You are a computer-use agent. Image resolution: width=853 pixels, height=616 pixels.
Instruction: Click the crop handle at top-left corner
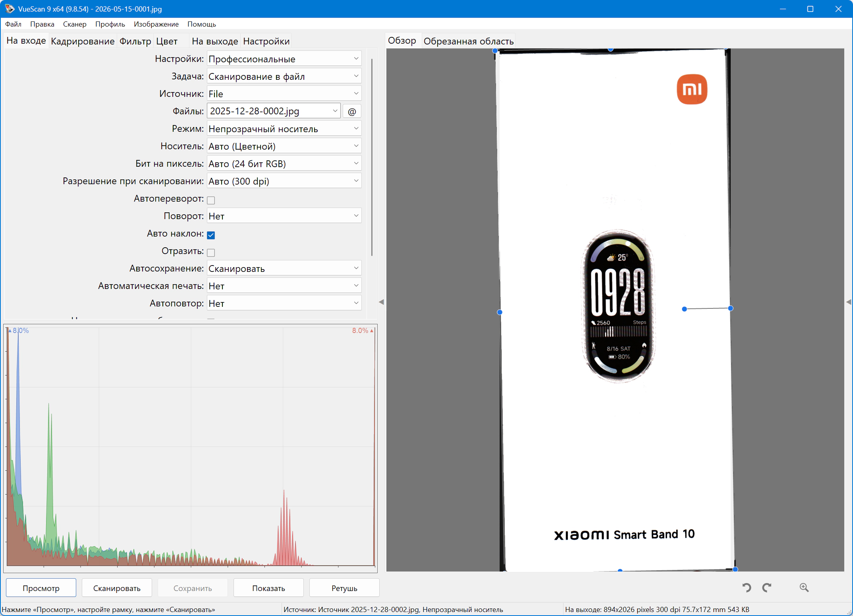tap(495, 51)
